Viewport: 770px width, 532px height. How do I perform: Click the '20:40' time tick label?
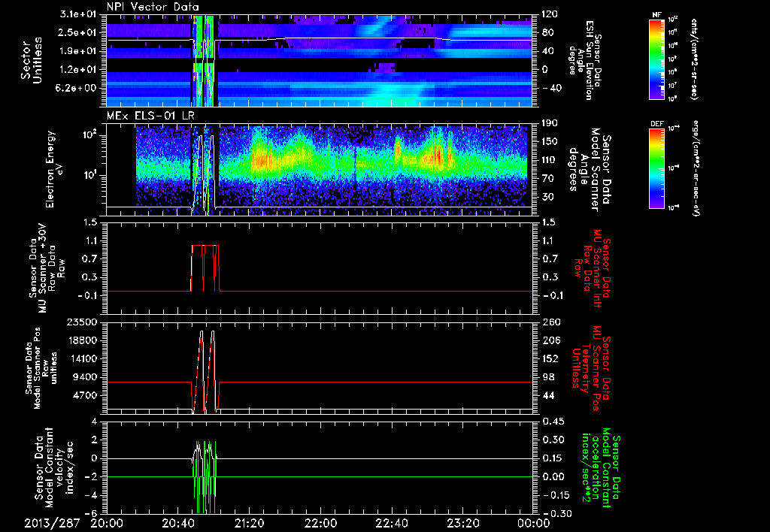[x=177, y=524]
